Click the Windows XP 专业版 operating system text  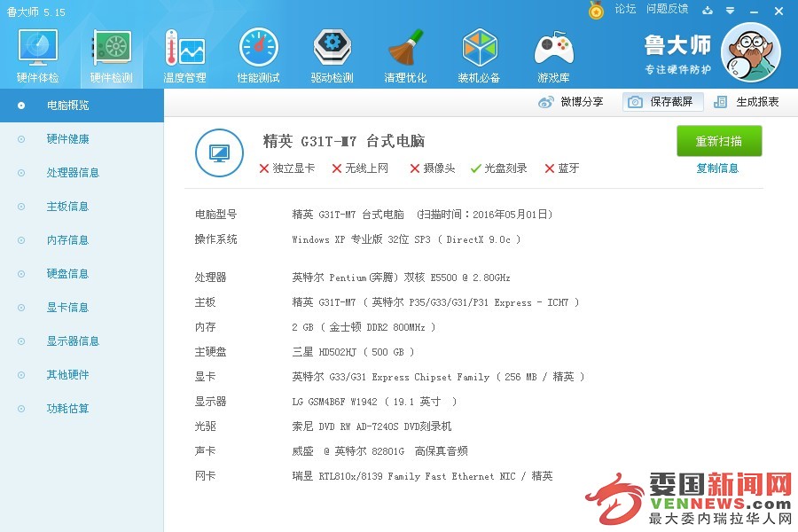(x=406, y=239)
